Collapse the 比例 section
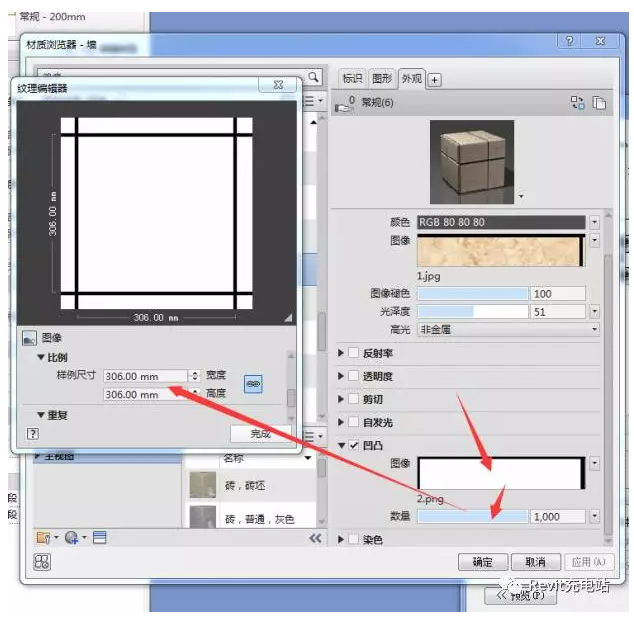This screenshot has width=634, height=620. point(41,357)
